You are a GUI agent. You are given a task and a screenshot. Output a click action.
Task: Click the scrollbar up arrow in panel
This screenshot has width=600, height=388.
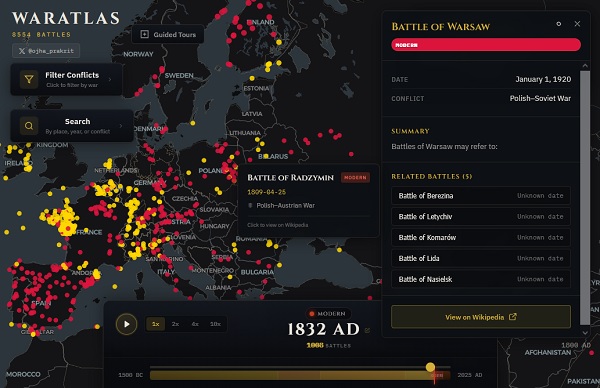click(x=585, y=66)
